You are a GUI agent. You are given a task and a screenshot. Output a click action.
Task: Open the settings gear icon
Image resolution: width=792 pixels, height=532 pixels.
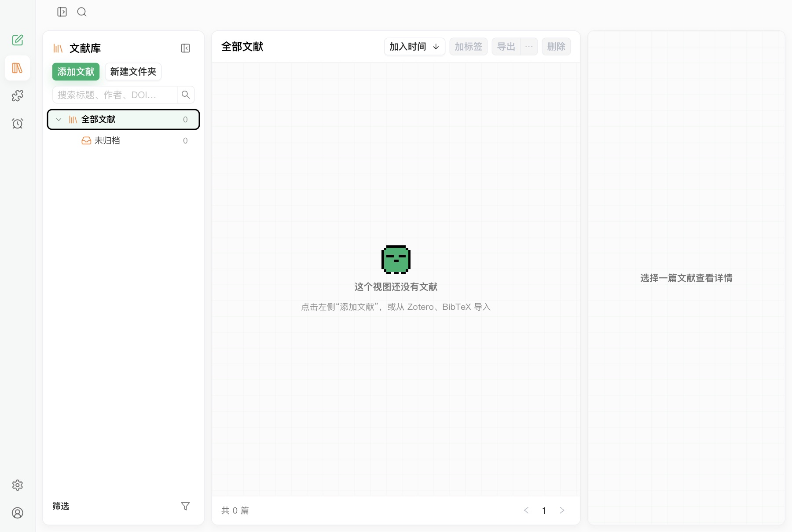[18, 485]
